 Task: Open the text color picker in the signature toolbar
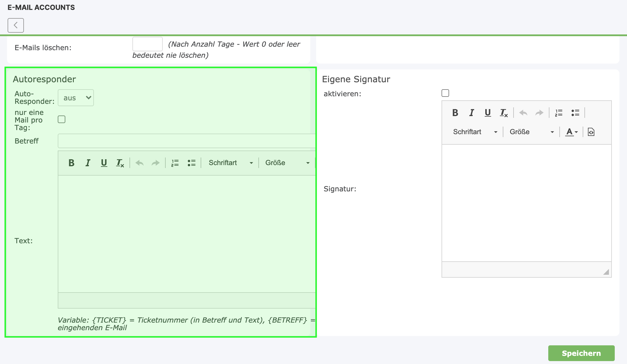(571, 132)
